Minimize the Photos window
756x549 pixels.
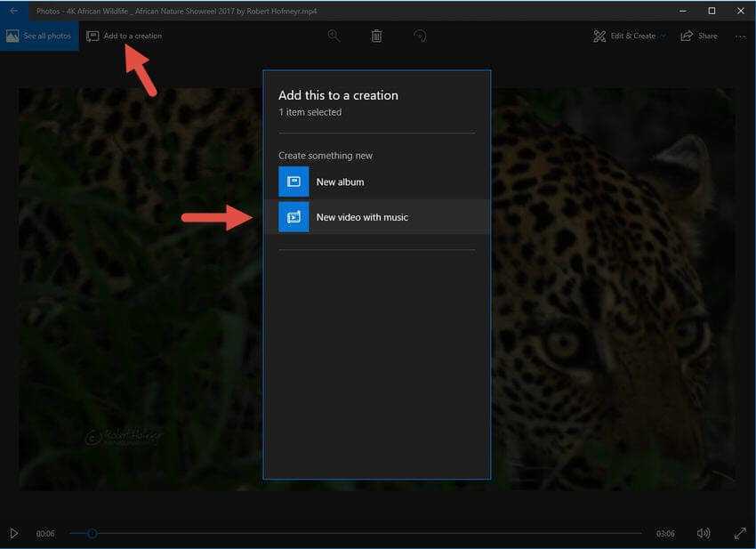pos(683,11)
